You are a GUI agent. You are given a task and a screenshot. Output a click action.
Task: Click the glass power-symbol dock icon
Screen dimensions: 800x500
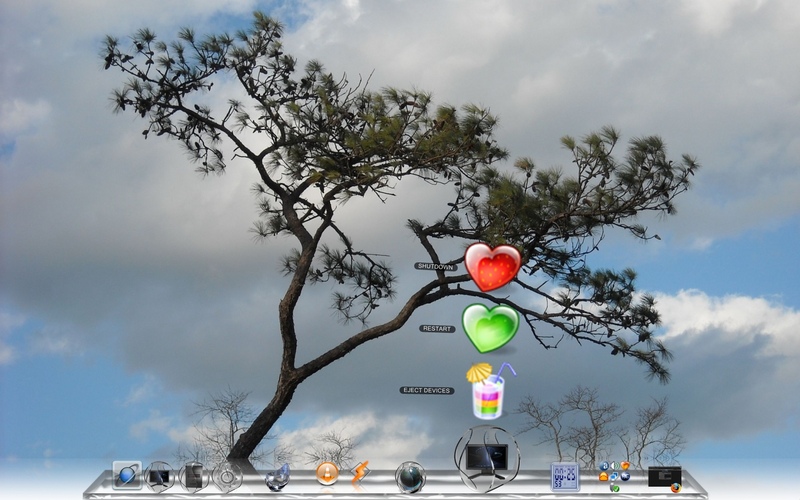[227, 477]
